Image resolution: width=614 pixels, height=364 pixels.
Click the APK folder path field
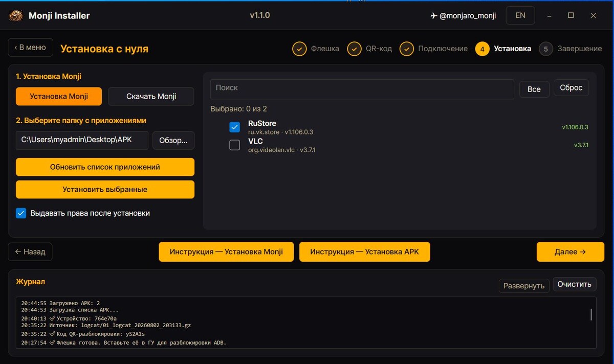(82, 140)
